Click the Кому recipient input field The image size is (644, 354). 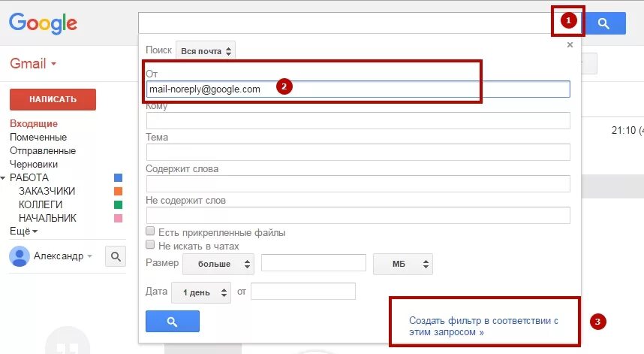click(358, 120)
